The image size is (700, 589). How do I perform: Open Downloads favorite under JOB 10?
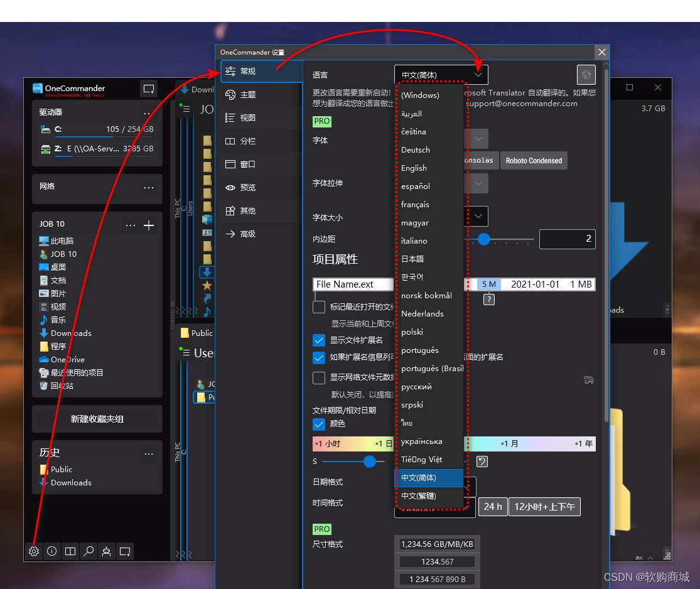pyautogui.click(x=65, y=333)
